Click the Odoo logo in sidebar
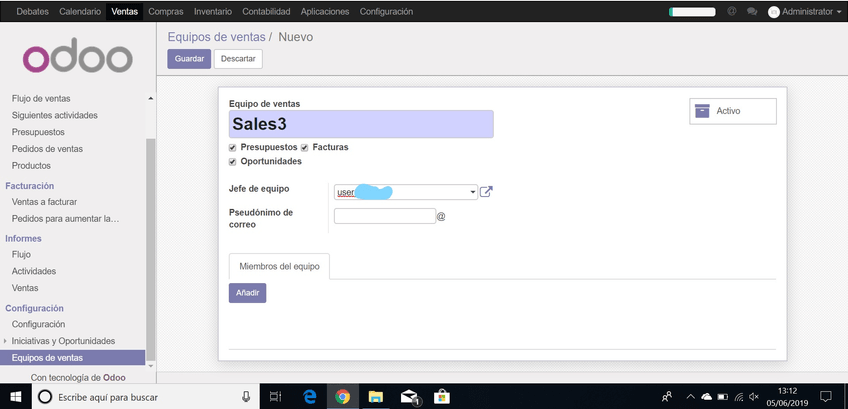Image resolution: width=848 pixels, height=409 pixels. click(78, 57)
